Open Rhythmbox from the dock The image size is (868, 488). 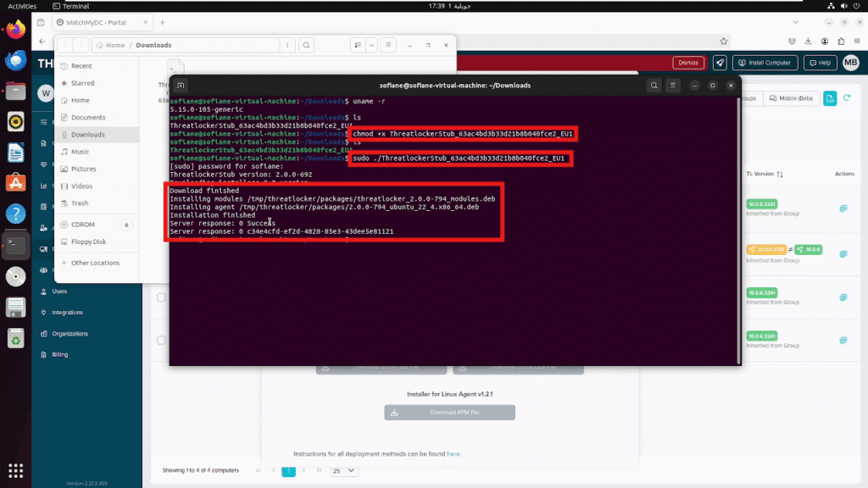tap(15, 122)
